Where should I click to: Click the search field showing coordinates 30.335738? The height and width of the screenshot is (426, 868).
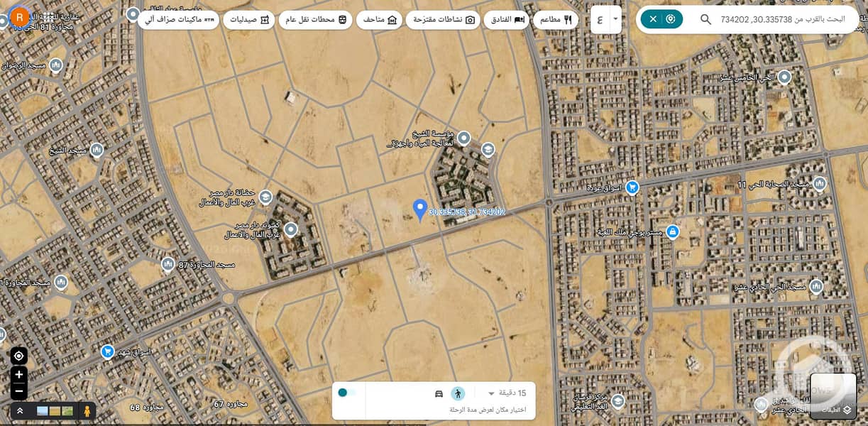[x=782, y=19]
